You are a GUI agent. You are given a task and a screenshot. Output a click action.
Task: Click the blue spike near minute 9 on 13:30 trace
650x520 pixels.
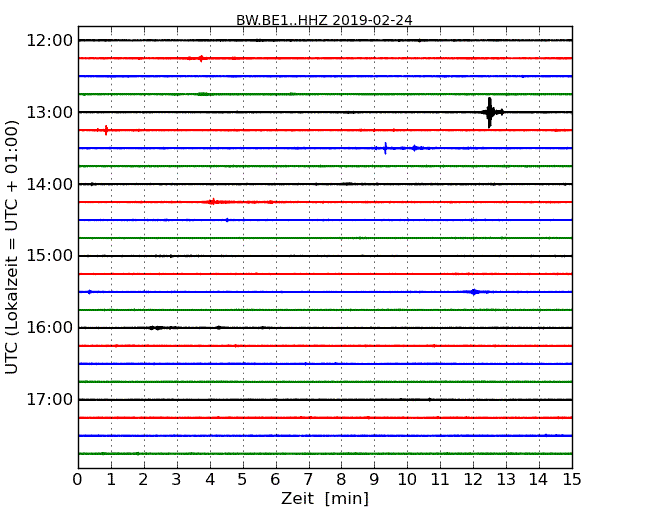[386, 148]
